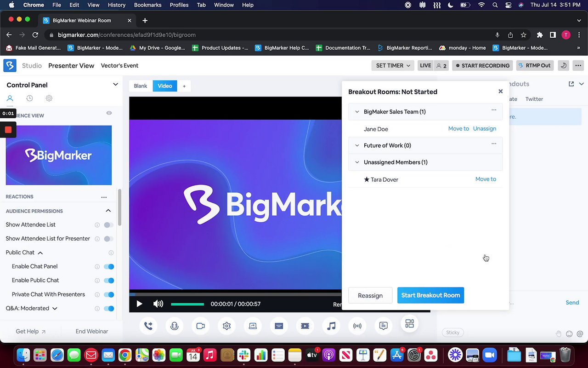Click RTMP Out button
This screenshot has height=368, width=588.
click(535, 65)
